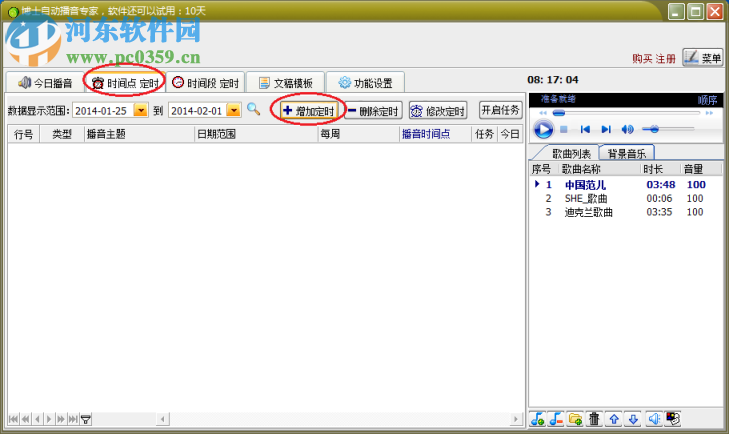Click the 歌曲名称 column header
729x434 pixels.
(x=600, y=169)
